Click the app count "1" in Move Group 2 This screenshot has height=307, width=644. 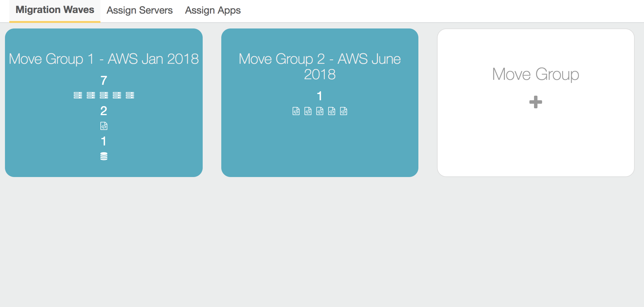320,96
